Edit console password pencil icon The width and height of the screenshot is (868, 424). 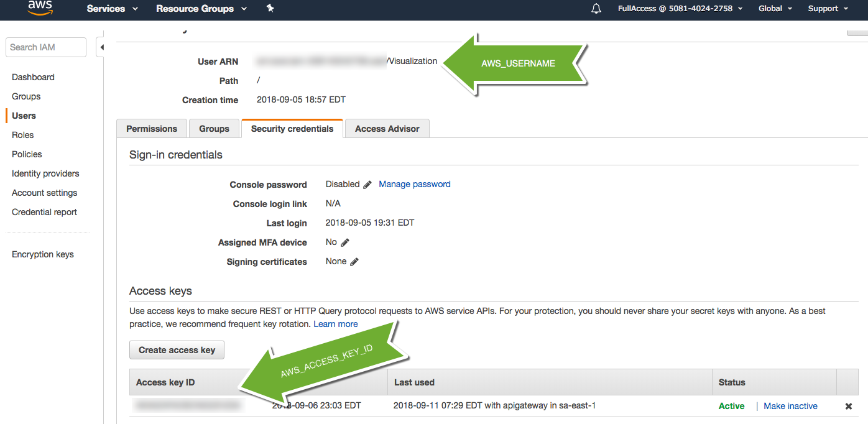coord(367,185)
